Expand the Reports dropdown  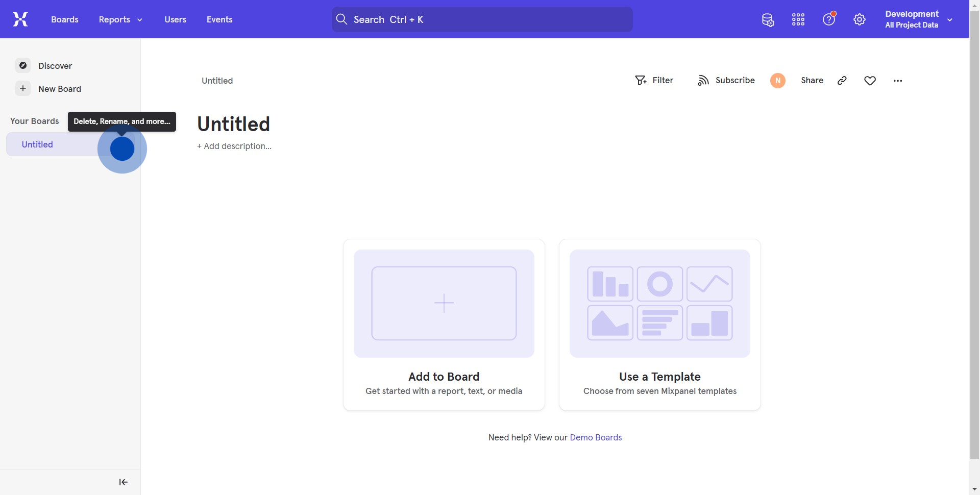[x=120, y=19]
